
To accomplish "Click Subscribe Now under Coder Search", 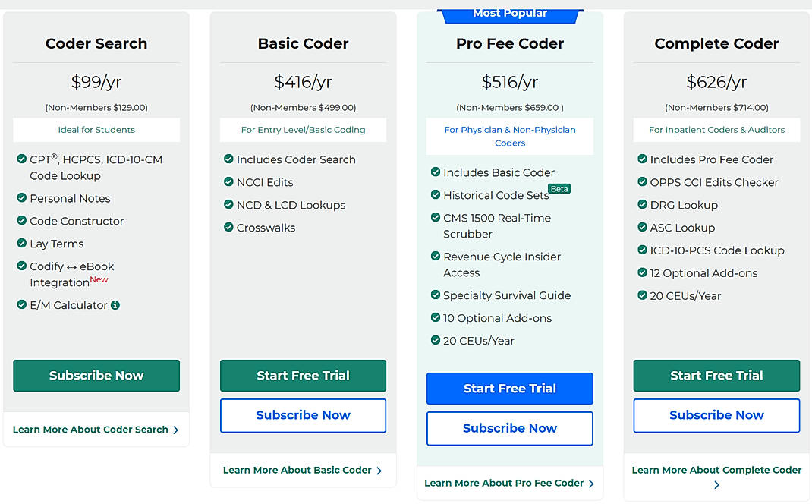I will (96, 375).
